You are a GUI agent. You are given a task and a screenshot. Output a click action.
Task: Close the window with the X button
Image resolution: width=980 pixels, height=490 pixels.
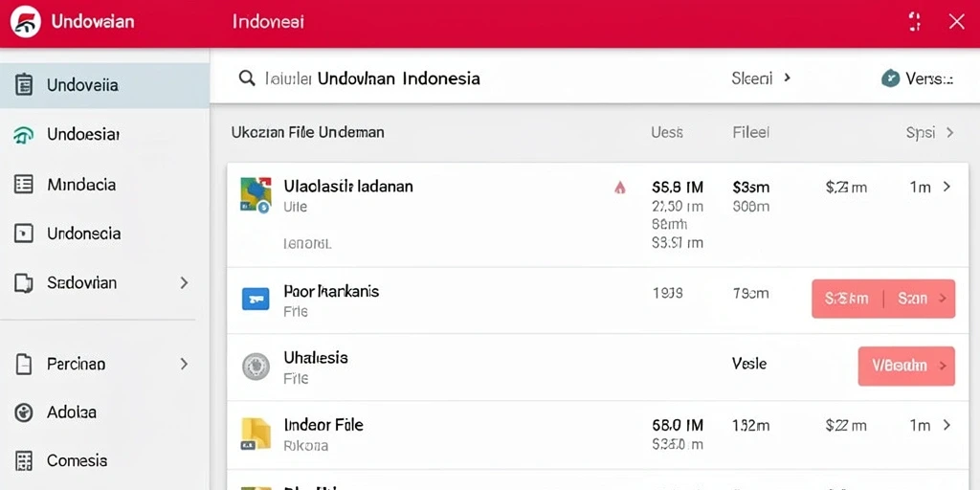click(956, 22)
